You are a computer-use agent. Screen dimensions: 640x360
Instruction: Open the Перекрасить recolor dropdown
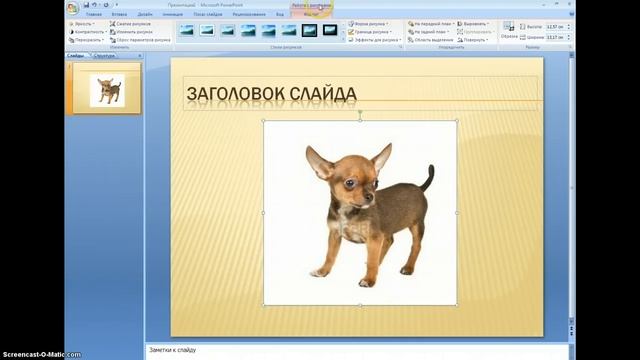tap(86, 40)
